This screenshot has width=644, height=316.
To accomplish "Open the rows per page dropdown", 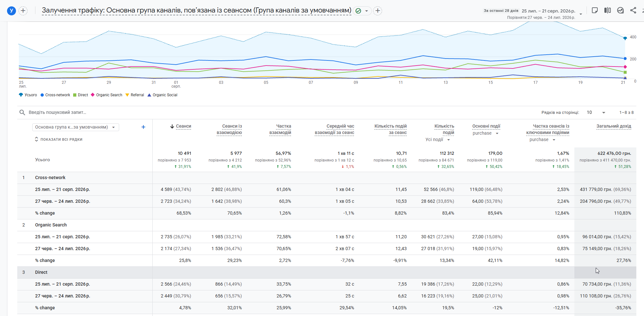I will click(596, 112).
